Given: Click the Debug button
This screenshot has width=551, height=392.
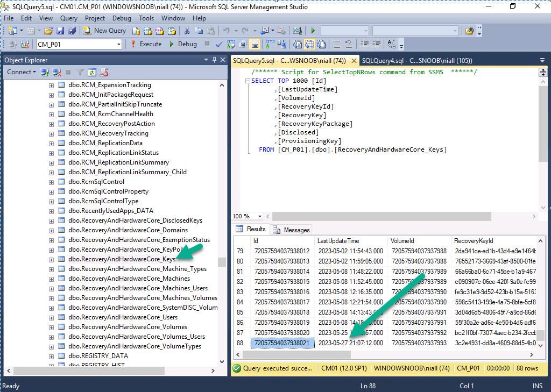Looking at the screenshot, I should (x=183, y=44).
